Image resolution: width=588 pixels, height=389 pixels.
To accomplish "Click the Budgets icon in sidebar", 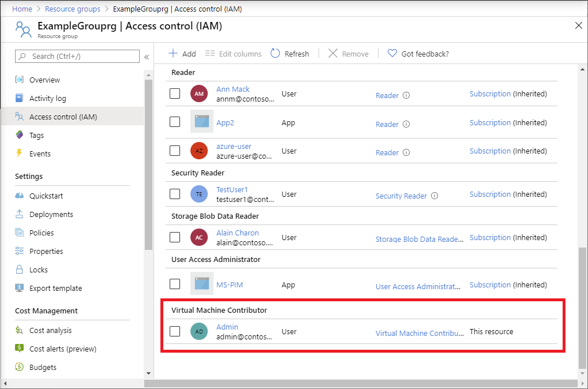I will [20, 366].
